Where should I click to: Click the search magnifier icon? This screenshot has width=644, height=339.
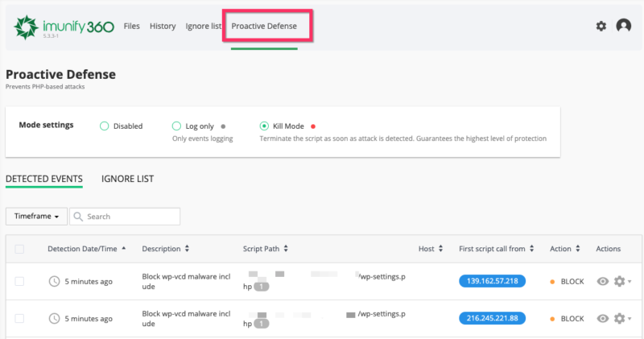[x=78, y=217]
